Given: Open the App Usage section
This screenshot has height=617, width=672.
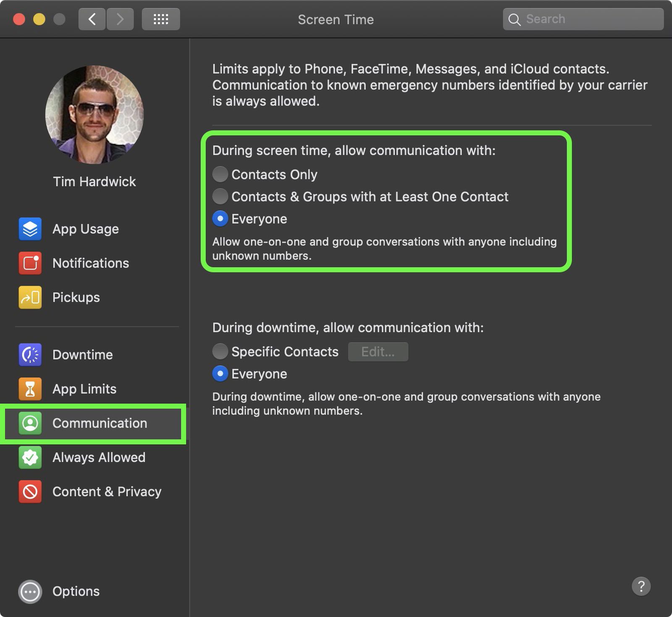Looking at the screenshot, I should pos(85,229).
